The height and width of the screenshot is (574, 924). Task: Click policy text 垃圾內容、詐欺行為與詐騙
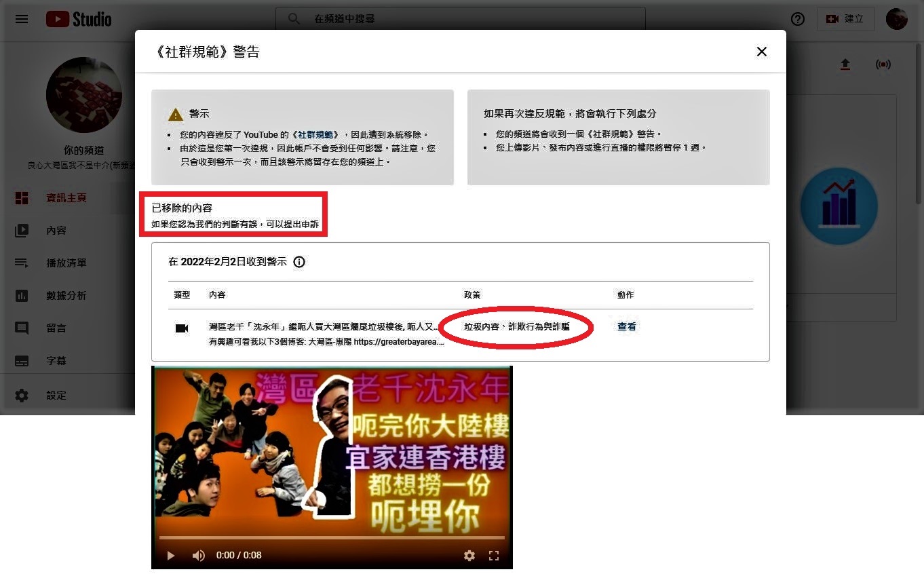coord(517,327)
